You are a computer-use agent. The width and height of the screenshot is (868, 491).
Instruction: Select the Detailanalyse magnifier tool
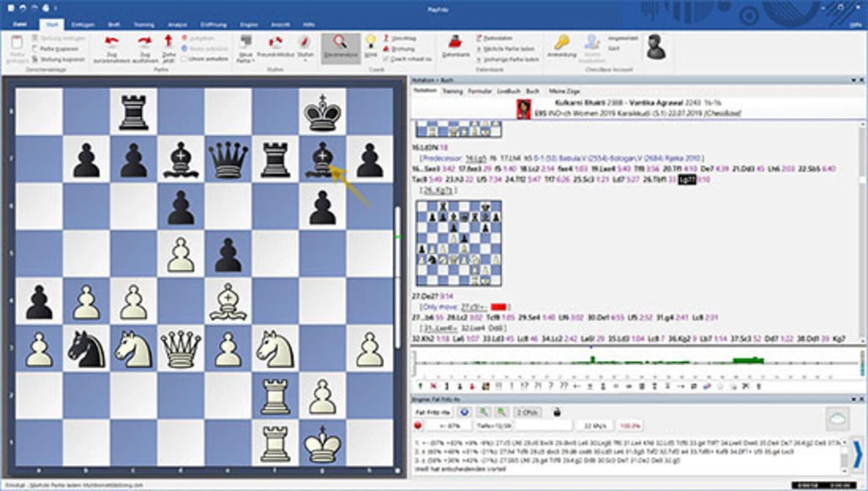point(341,48)
